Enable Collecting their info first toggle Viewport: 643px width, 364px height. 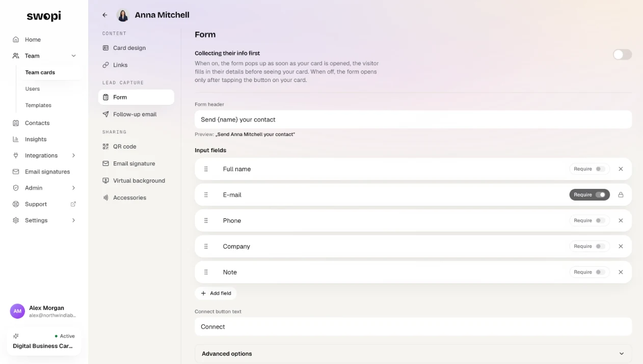622,54
